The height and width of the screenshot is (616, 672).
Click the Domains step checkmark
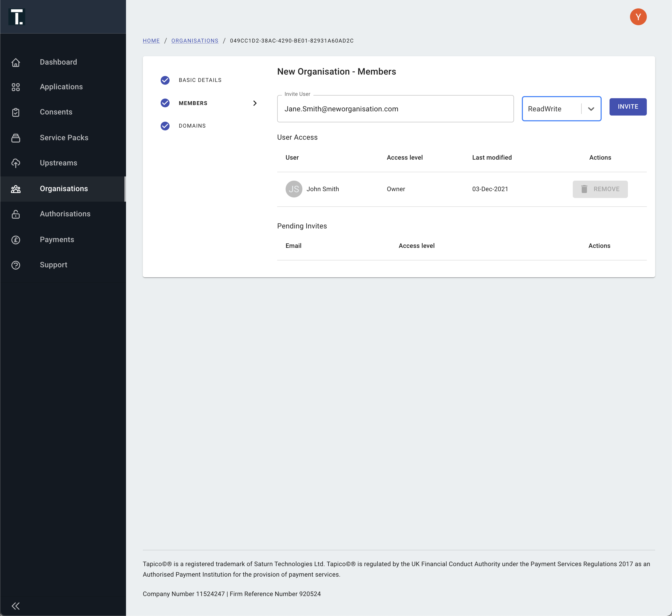coord(165,126)
